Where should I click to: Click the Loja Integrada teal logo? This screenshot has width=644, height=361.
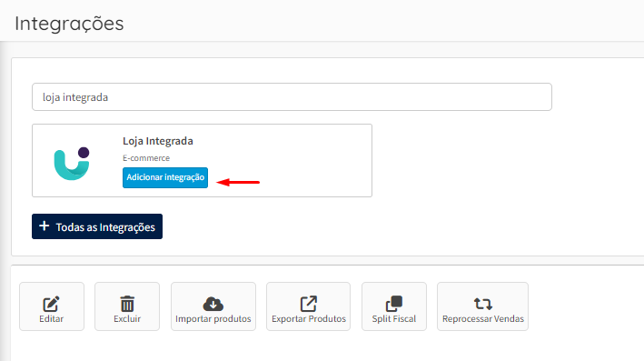72,164
